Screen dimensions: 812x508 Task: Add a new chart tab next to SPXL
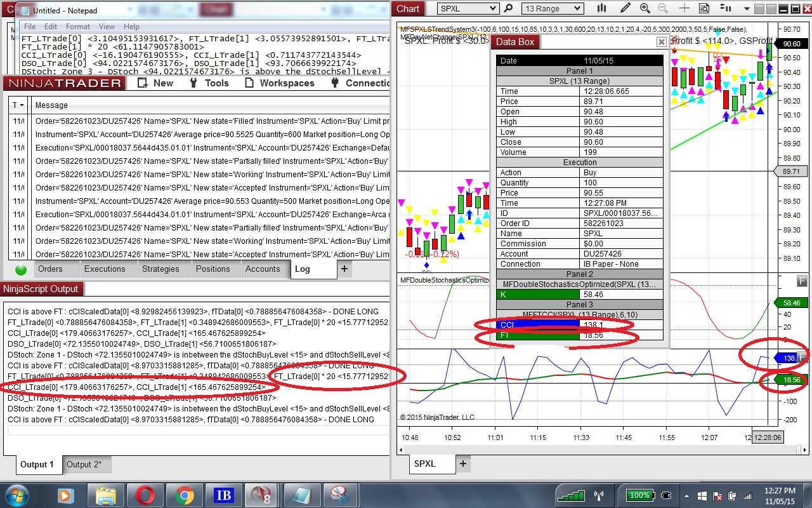click(x=463, y=464)
